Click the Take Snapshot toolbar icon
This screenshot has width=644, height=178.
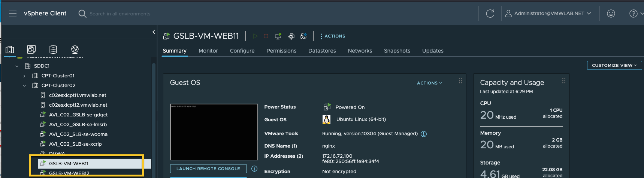pos(304,36)
